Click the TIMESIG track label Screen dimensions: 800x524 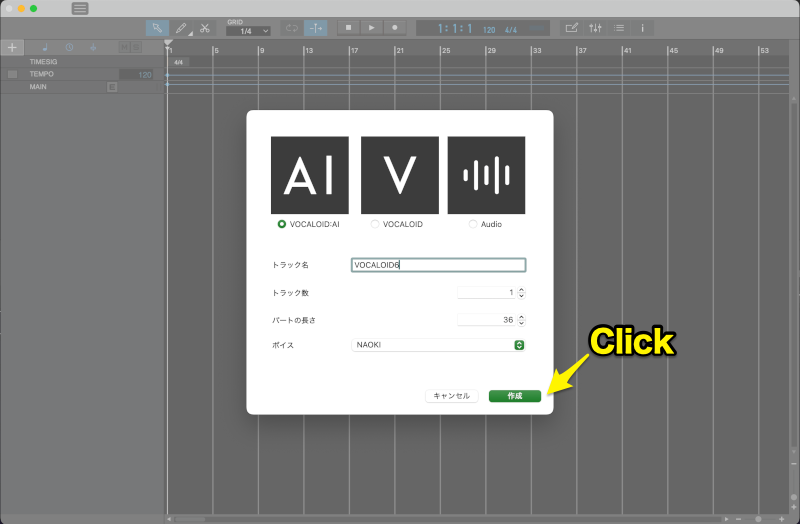(43, 62)
